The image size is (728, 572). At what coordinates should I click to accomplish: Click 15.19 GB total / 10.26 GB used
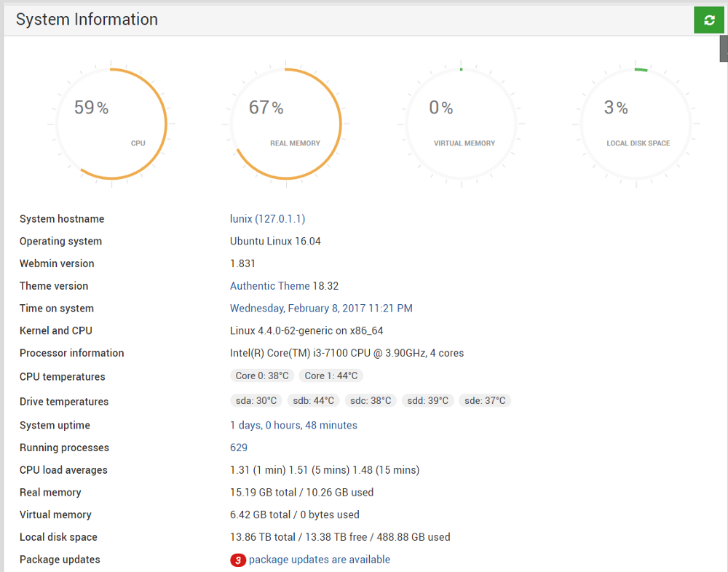302,492
